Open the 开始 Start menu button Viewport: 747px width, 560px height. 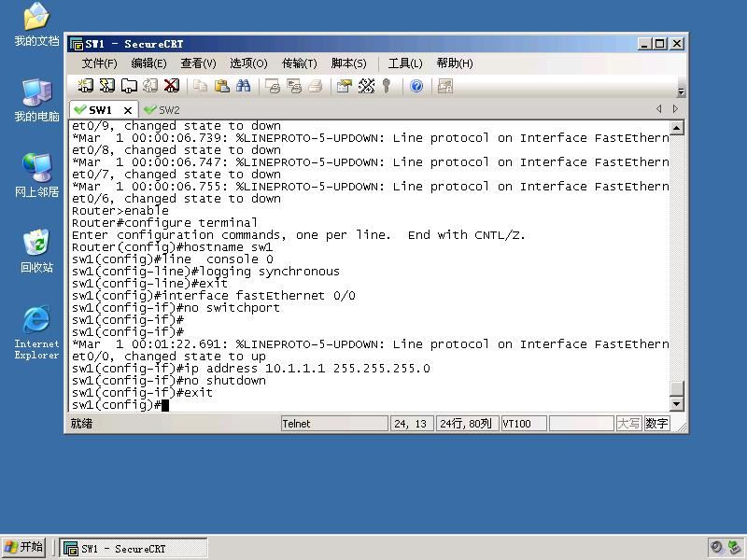24,547
